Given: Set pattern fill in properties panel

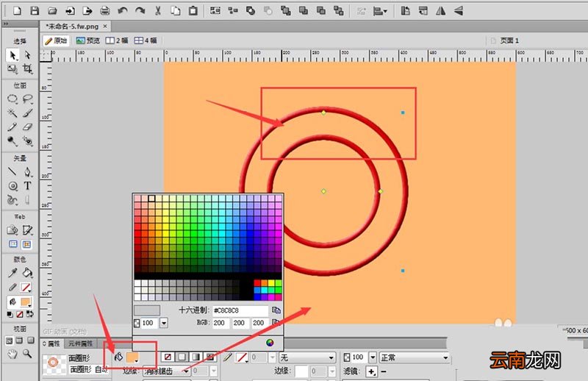Looking at the screenshot, I should [x=209, y=357].
